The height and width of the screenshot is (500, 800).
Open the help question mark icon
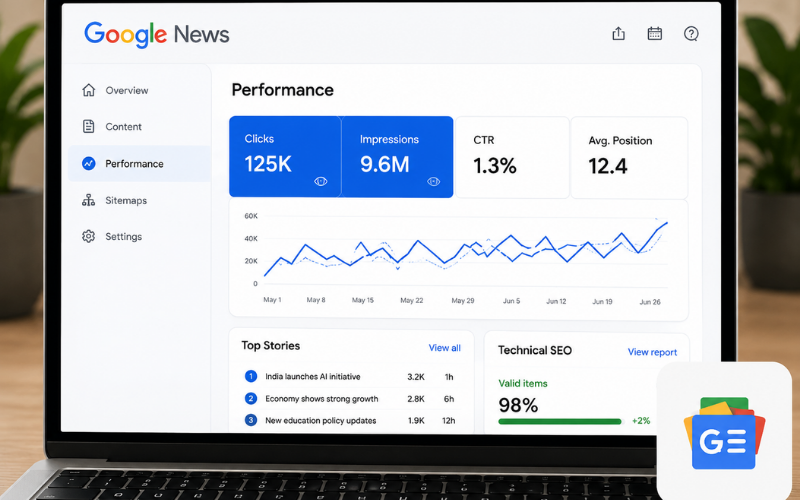(x=691, y=34)
